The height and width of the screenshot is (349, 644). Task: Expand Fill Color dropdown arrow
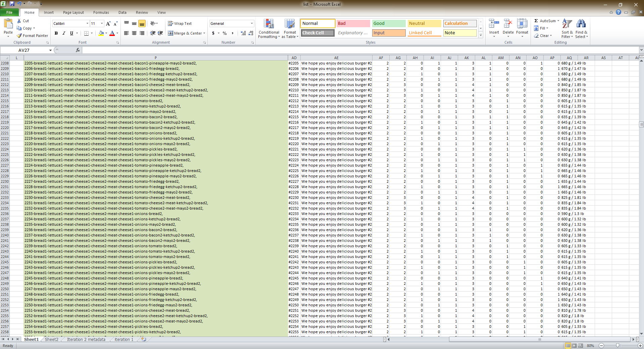[106, 33]
